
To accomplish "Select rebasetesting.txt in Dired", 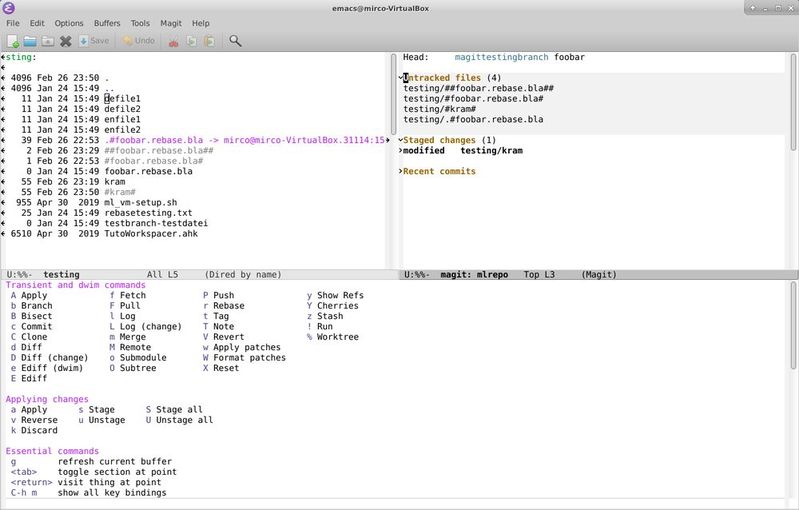I will 148,213.
